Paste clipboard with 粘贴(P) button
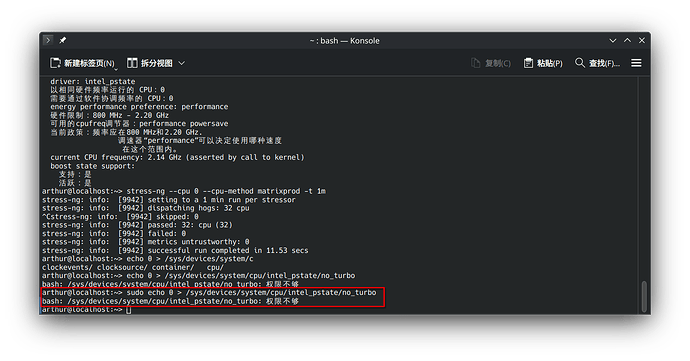The image size is (690, 361). (x=543, y=63)
